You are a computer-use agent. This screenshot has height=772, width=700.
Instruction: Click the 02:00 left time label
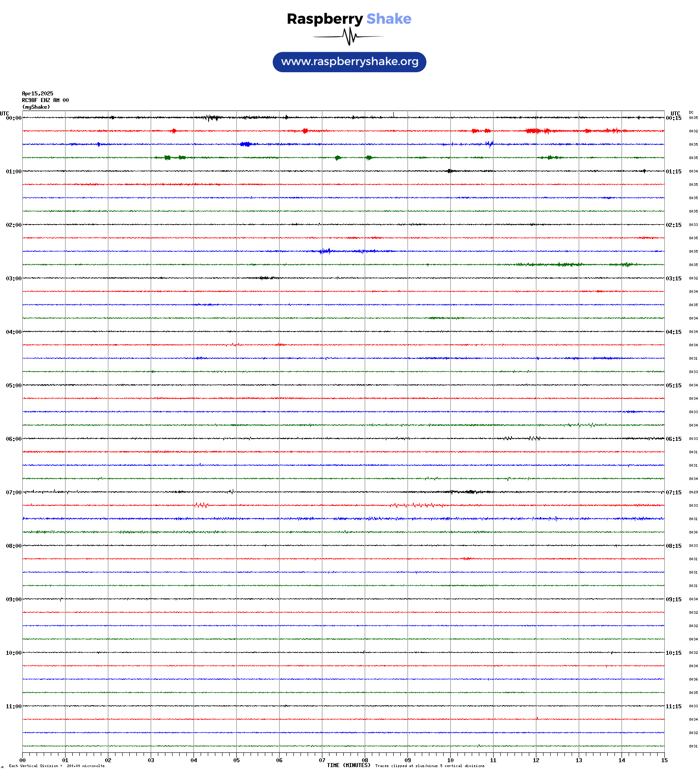(13, 225)
